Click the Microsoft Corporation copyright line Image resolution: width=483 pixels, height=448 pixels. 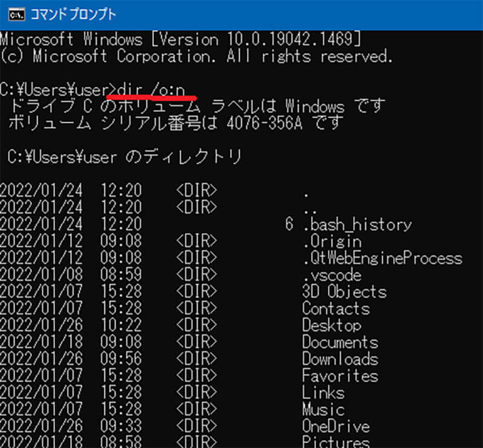click(196, 57)
